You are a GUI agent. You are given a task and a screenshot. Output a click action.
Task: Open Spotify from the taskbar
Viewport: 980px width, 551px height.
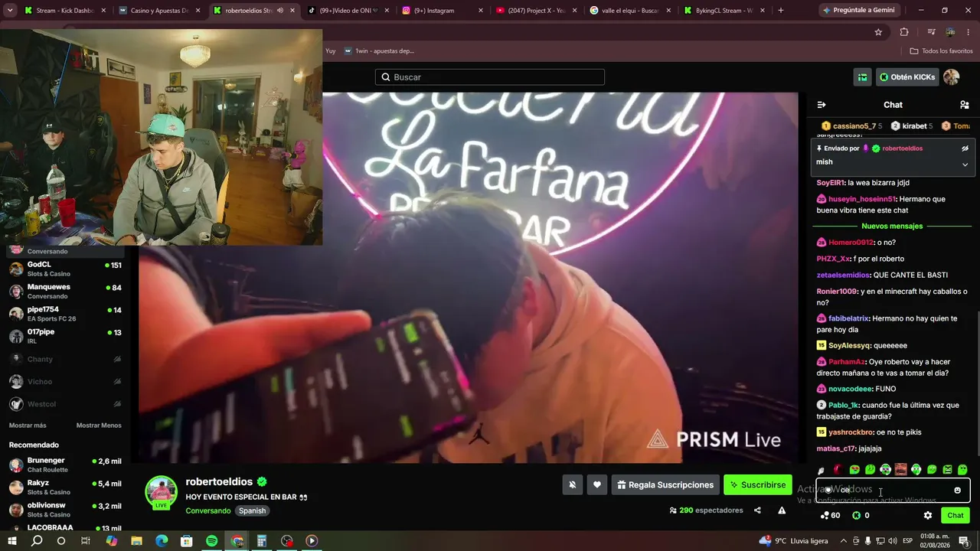(212, 541)
